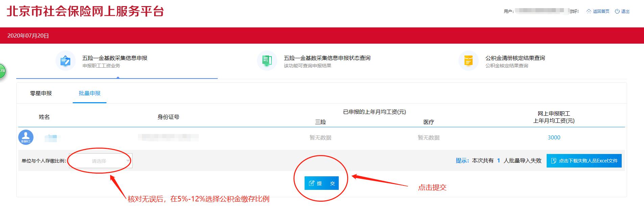The height and width of the screenshot is (222, 644).
Task: Click 暂无数据 under 三险 column
Action: (x=320, y=137)
